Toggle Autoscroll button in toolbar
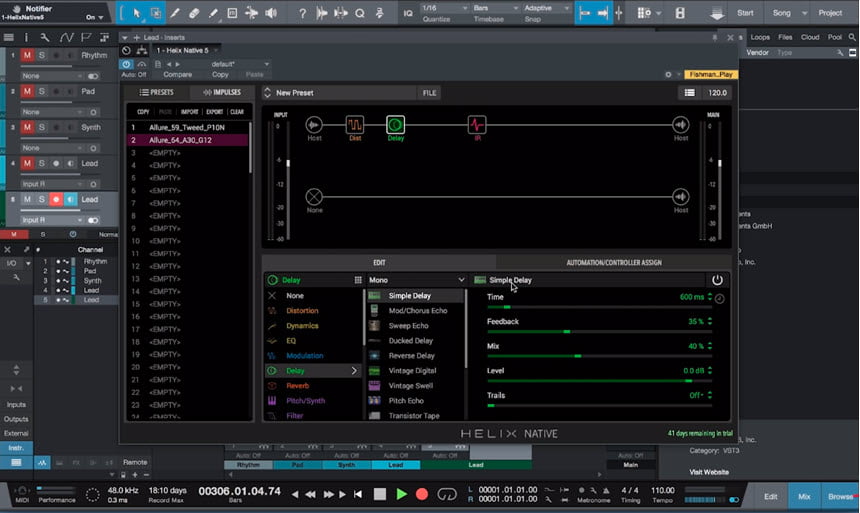Image resolution: width=860 pixels, height=513 pixels. pyautogui.click(x=603, y=13)
